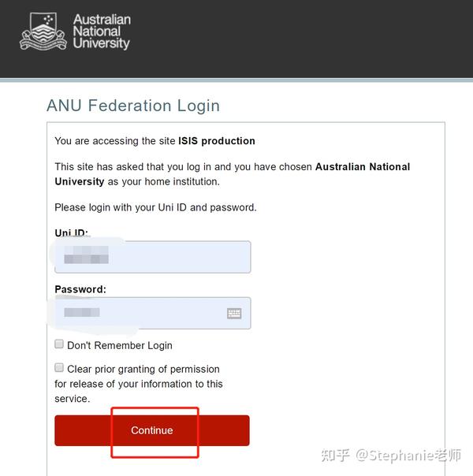Click "as your home institution" text
The height and width of the screenshot is (476, 473).
click(x=164, y=181)
